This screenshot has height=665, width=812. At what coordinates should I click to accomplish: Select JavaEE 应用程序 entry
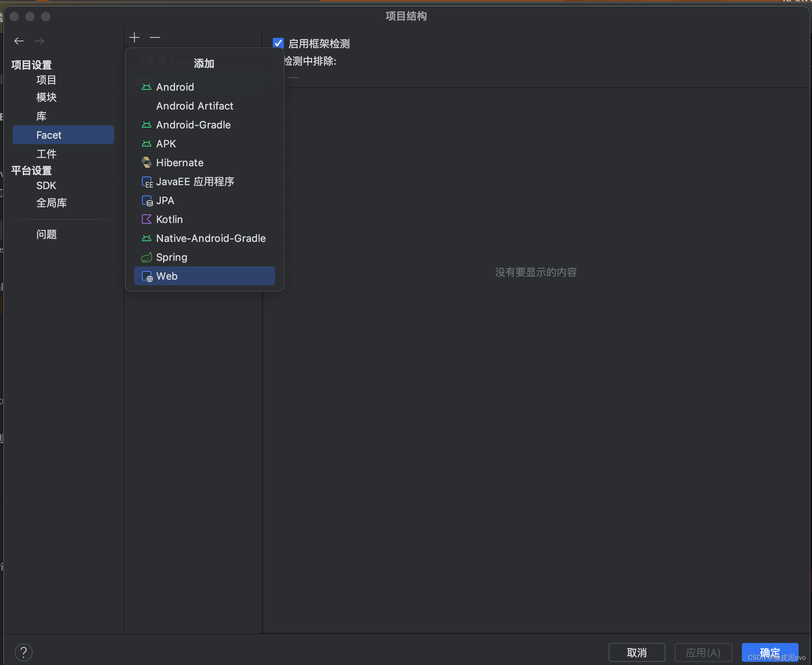[x=205, y=181]
